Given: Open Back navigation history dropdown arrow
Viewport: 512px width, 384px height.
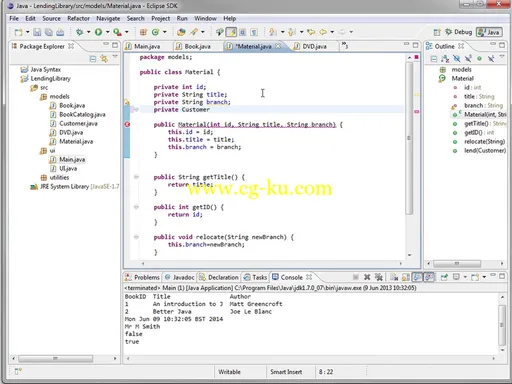Looking at the screenshot, I should (x=332, y=32).
